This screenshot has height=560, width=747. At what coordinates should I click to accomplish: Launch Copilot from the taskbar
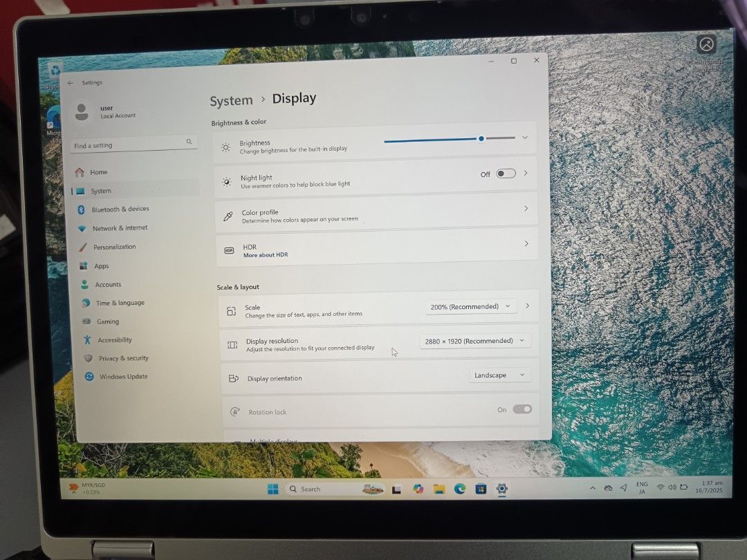(418, 489)
